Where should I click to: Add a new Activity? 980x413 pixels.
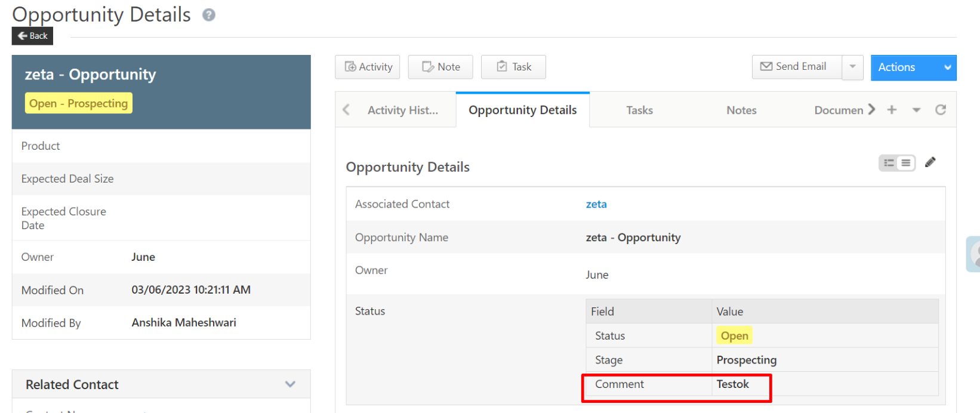pos(368,67)
